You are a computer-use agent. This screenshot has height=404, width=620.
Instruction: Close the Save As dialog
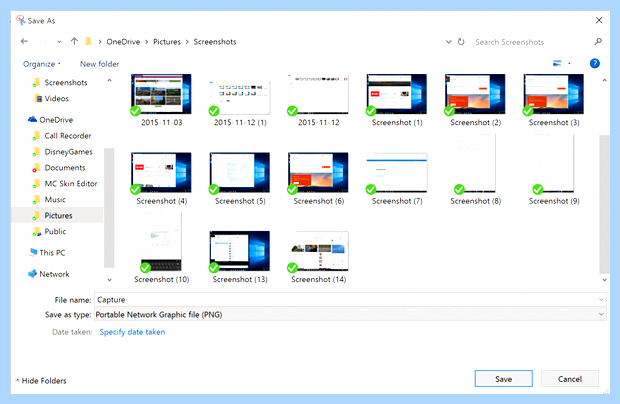point(599,20)
